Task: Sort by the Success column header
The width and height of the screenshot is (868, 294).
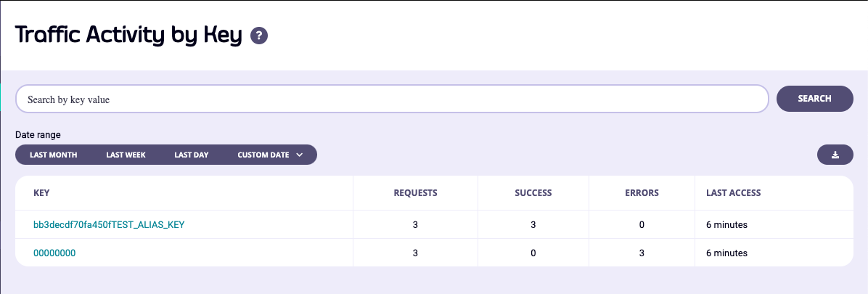Action: (533, 193)
